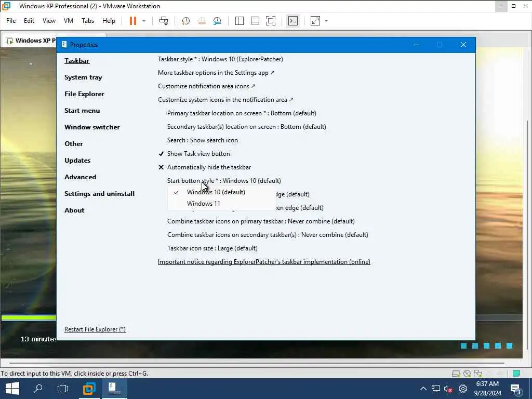Screen dimensions: 532x399
Task: Open VMware Help menu
Action: [x=109, y=21]
